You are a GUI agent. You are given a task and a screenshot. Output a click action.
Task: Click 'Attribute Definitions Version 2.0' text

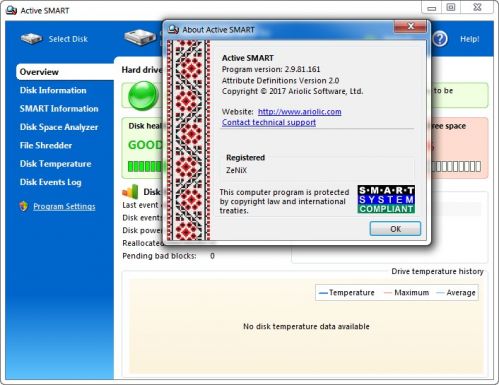280,81
